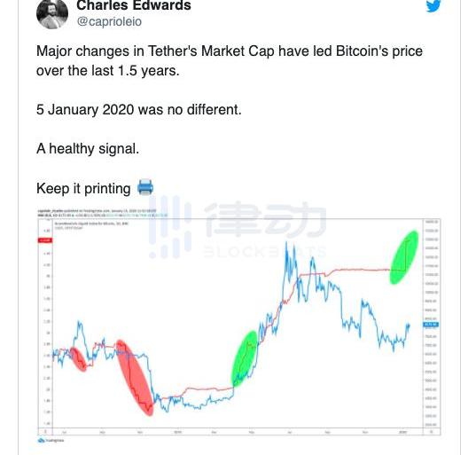The height and width of the screenshot is (455, 476).
Task: Select the red price tag on left axis
Action: 45,240
